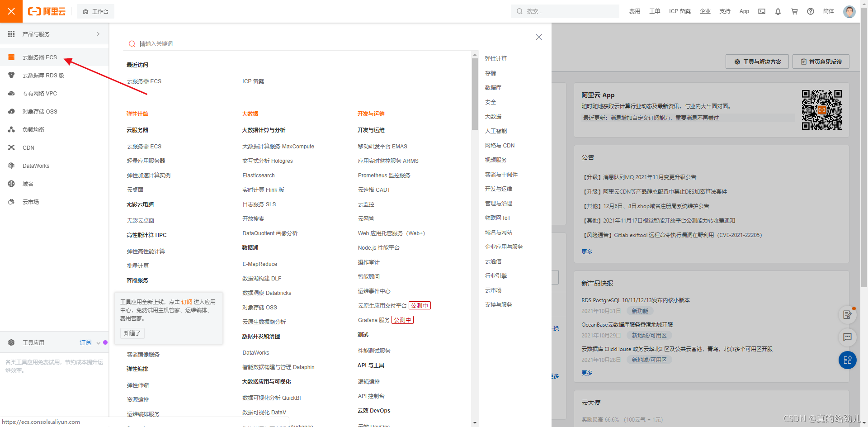The height and width of the screenshot is (427, 868).
Task: Open the CDN sidebar icon
Action: click(11, 148)
